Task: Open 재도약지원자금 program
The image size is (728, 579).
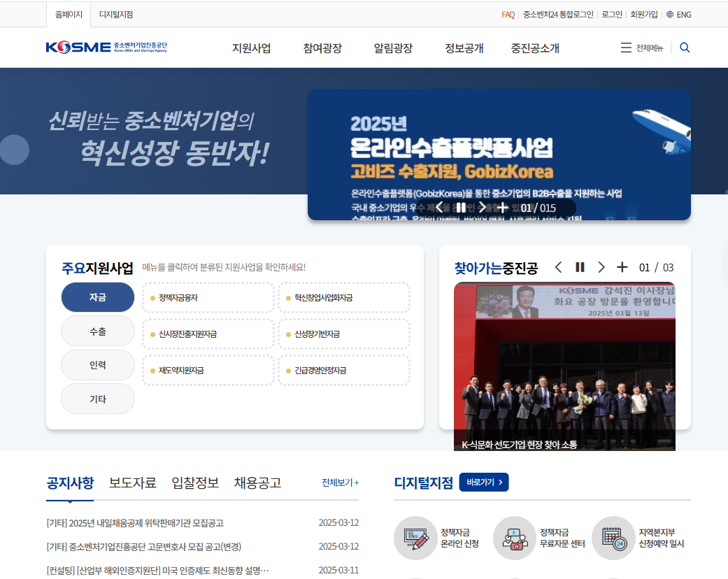Action: coord(208,370)
